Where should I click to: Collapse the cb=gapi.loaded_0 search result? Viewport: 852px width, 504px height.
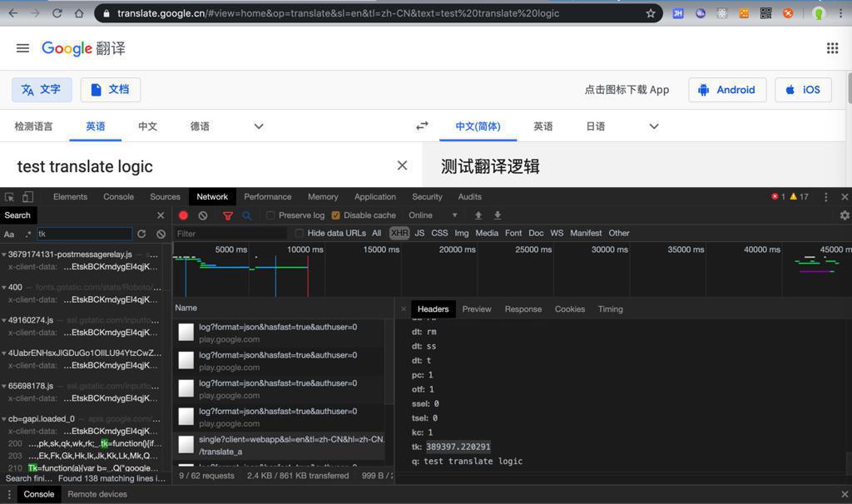(x=4, y=419)
